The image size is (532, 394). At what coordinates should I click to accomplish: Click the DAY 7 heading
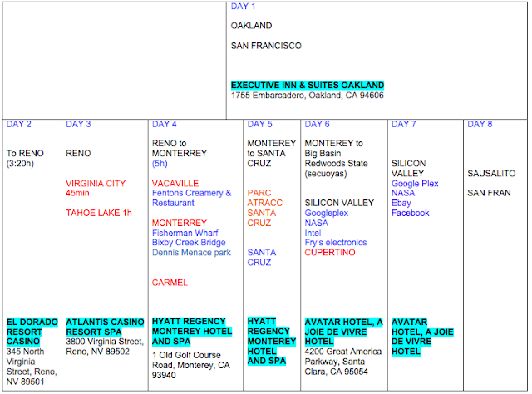404,124
